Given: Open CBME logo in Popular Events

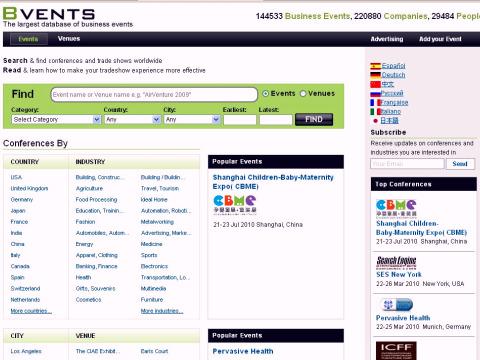Looking at the screenshot, I should point(235,204).
